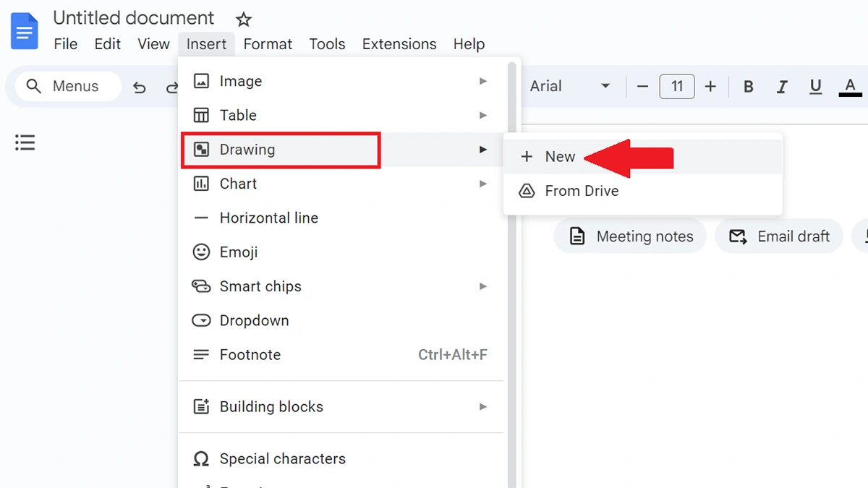The width and height of the screenshot is (868, 488).
Task: Toggle italic formatting icon
Action: click(782, 87)
